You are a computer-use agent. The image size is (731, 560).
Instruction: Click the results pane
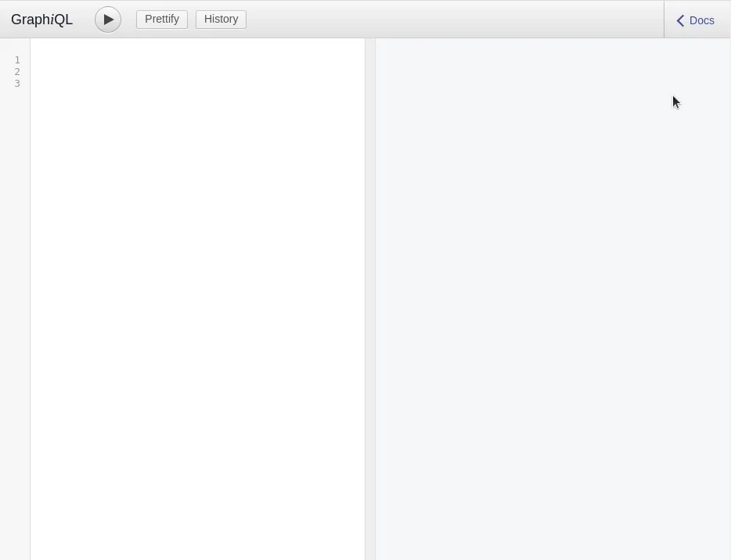553,299
